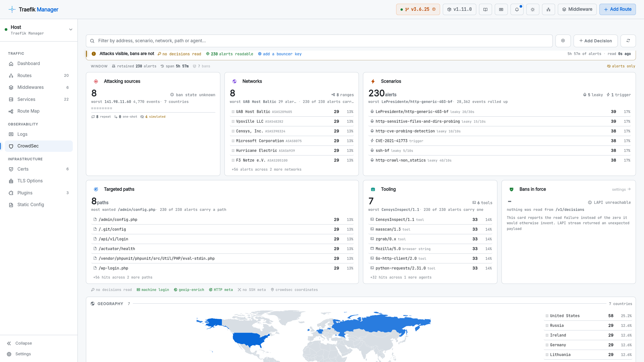Click the v1.11.0 version badge

(x=460, y=9)
